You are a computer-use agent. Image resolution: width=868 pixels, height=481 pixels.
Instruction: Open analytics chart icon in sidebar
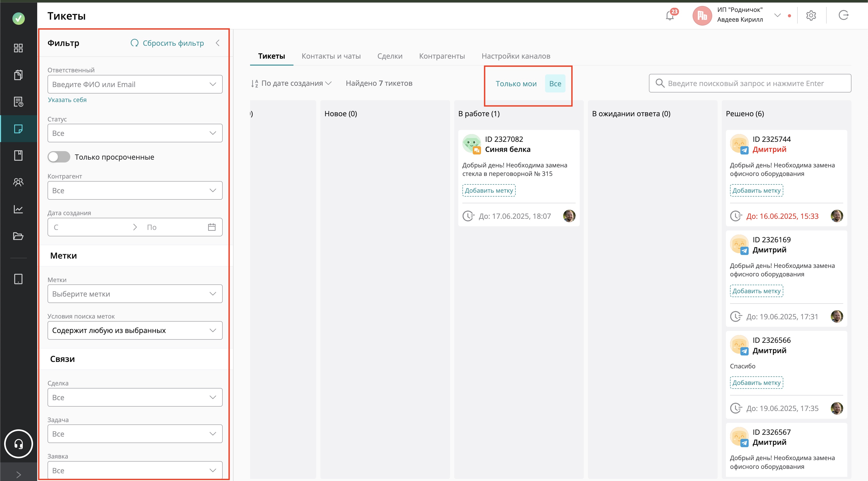click(x=18, y=209)
